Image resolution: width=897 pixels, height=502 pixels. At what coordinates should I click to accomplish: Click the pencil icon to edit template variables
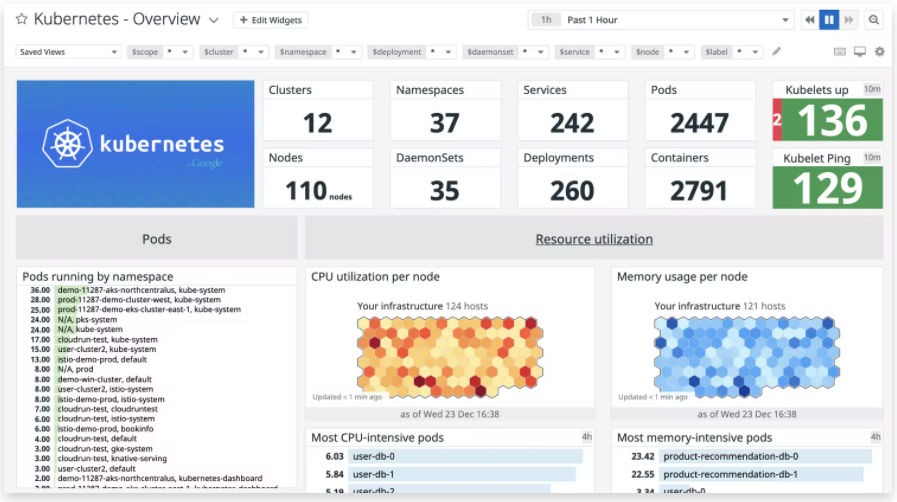pos(777,51)
